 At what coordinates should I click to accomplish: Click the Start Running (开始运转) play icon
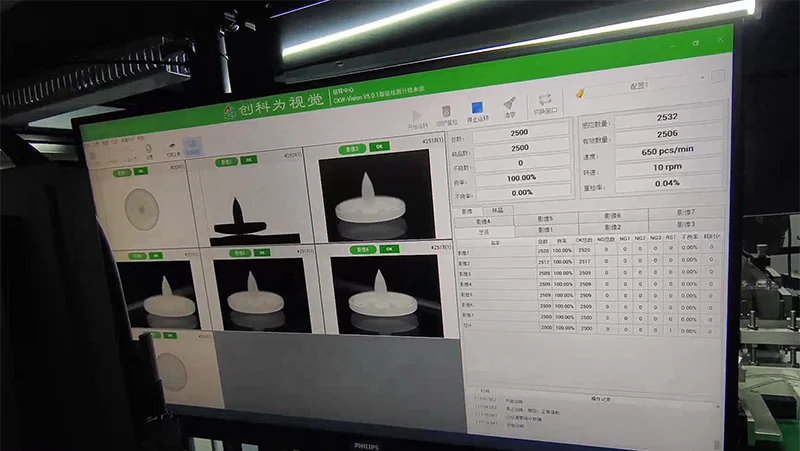click(416, 115)
